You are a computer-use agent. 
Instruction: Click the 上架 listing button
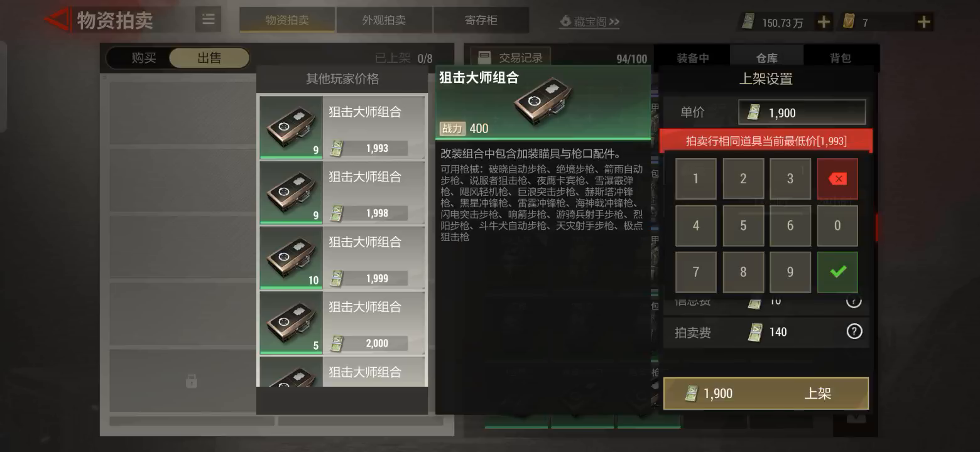click(766, 394)
